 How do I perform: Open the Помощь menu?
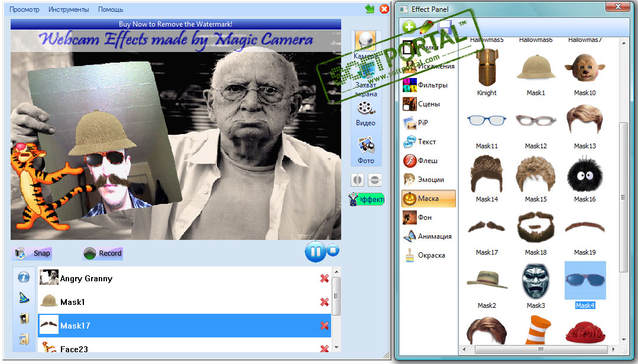coord(110,9)
